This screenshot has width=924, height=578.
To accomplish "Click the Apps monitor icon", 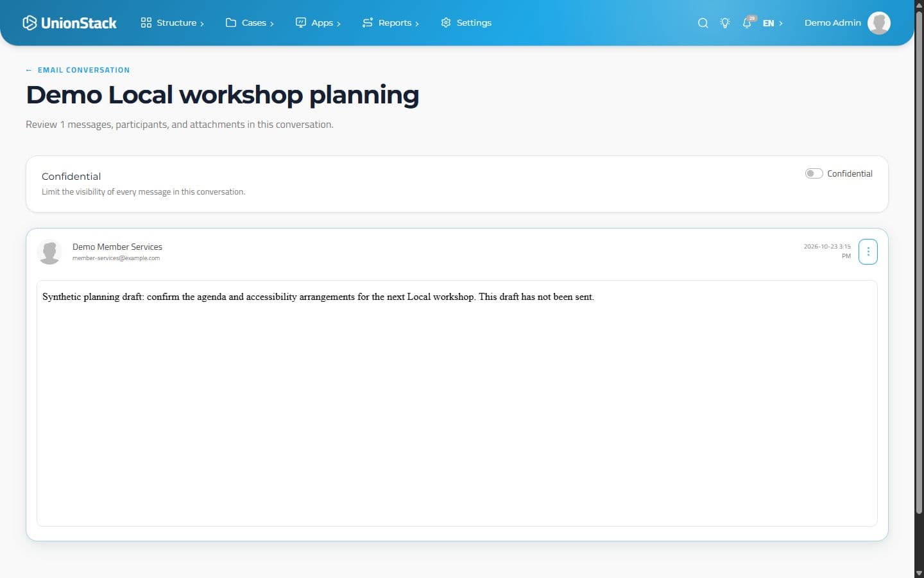I will point(301,23).
